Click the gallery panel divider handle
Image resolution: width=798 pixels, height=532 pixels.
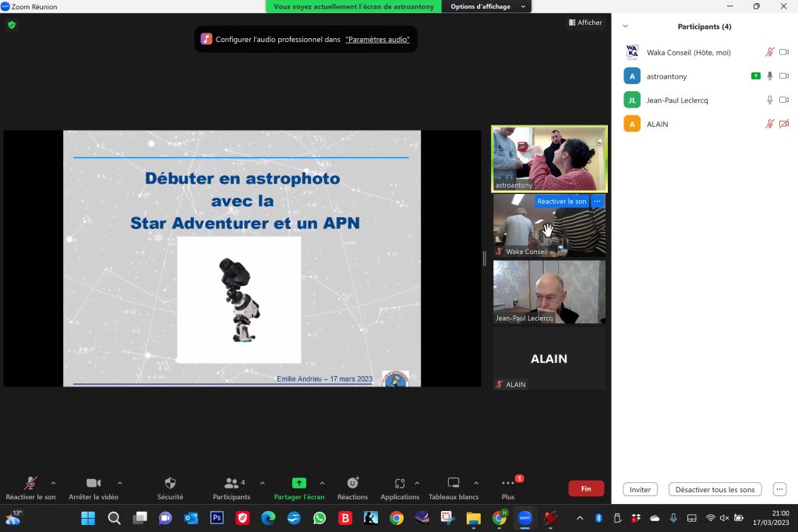[x=485, y=259]
